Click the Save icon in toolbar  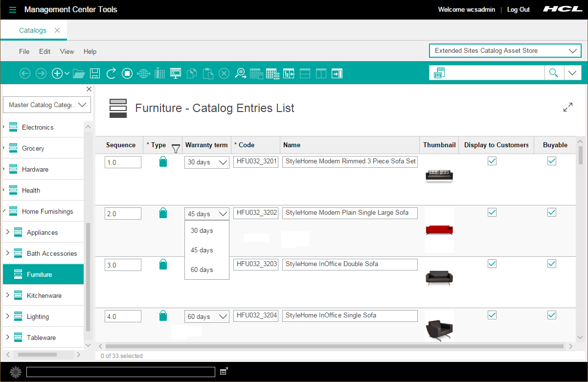(95, 73)
